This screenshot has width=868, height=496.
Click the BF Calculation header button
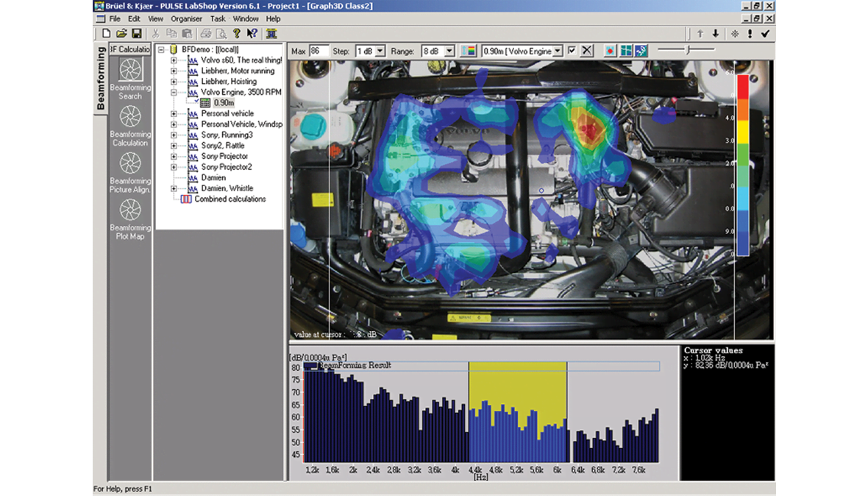[x=130, y=49]
